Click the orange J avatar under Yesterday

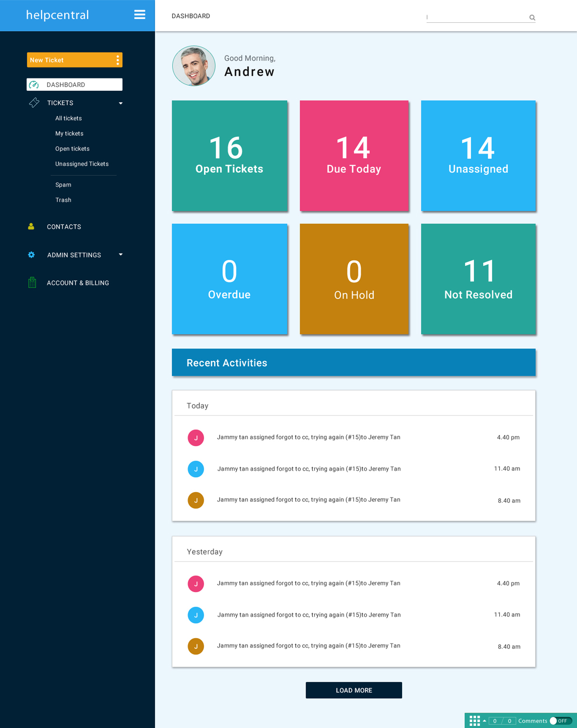tap(196, 646)
